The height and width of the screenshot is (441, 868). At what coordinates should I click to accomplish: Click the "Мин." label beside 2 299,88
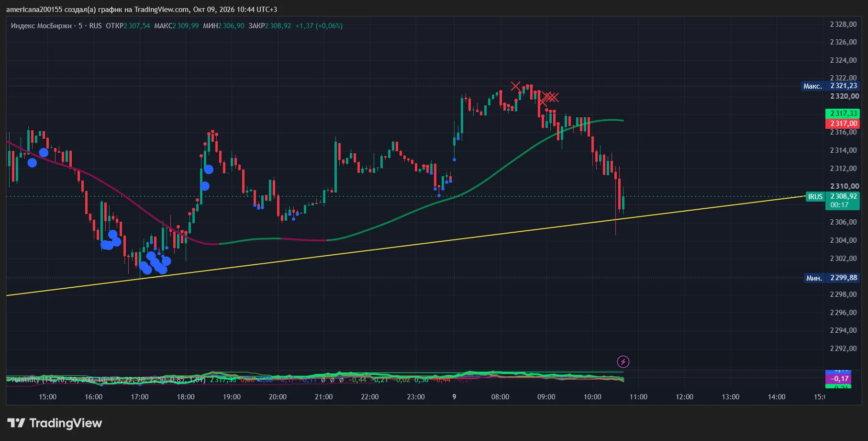(814, 278)
